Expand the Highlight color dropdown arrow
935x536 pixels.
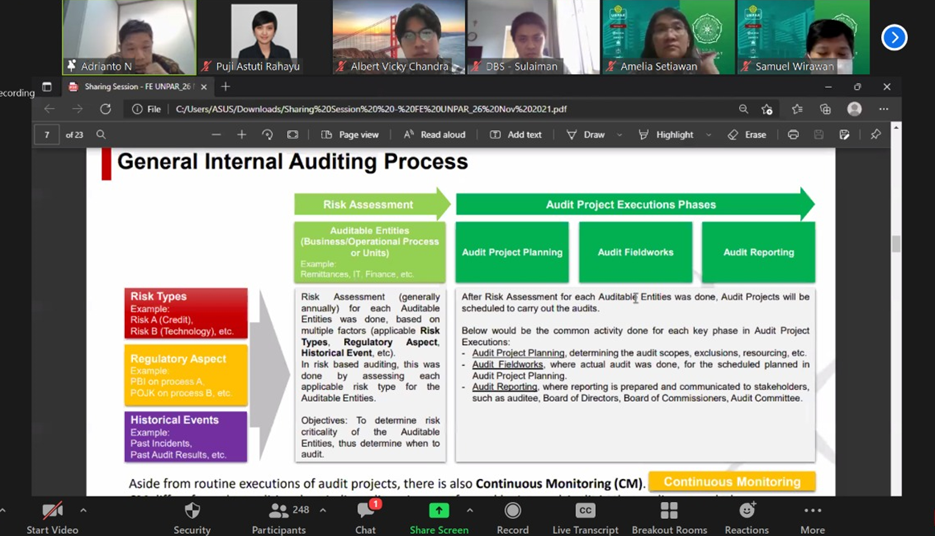709,135
